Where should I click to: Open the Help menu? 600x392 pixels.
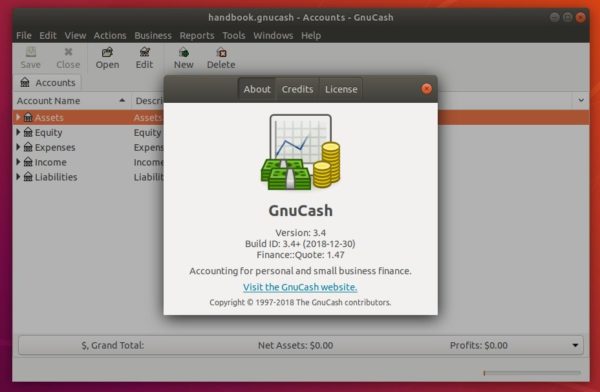(x=311, y=36)
